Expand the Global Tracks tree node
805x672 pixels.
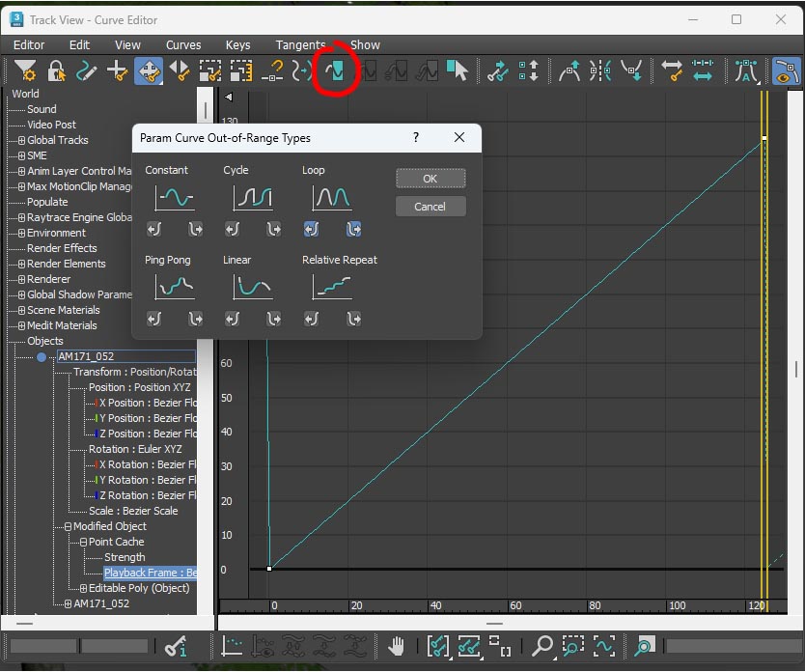point(21,140)
